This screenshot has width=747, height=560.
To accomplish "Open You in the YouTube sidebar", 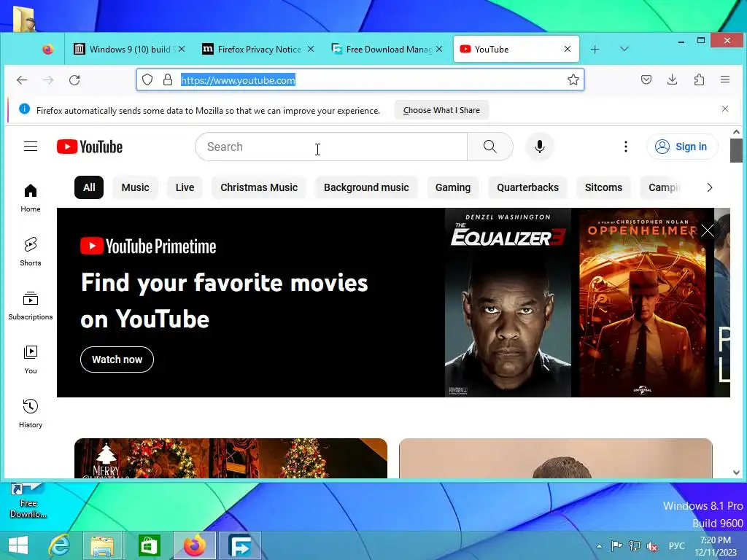I will point(31,359).
